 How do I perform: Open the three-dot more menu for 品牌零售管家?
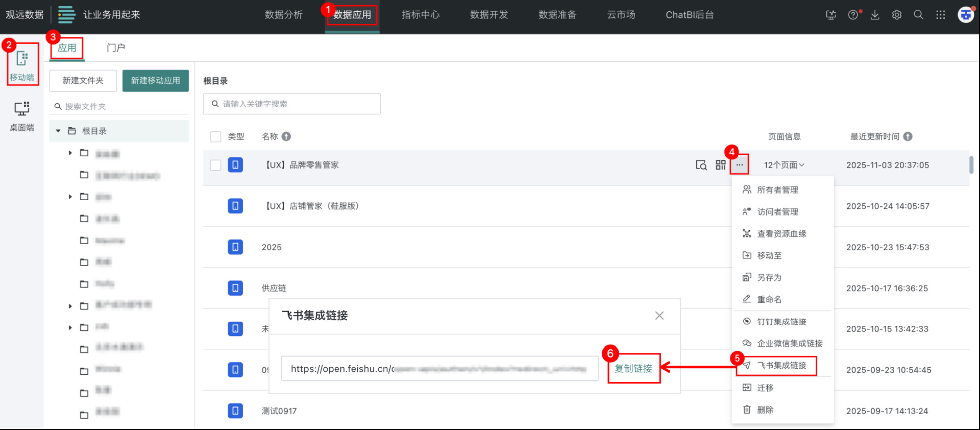coord(739,165)
